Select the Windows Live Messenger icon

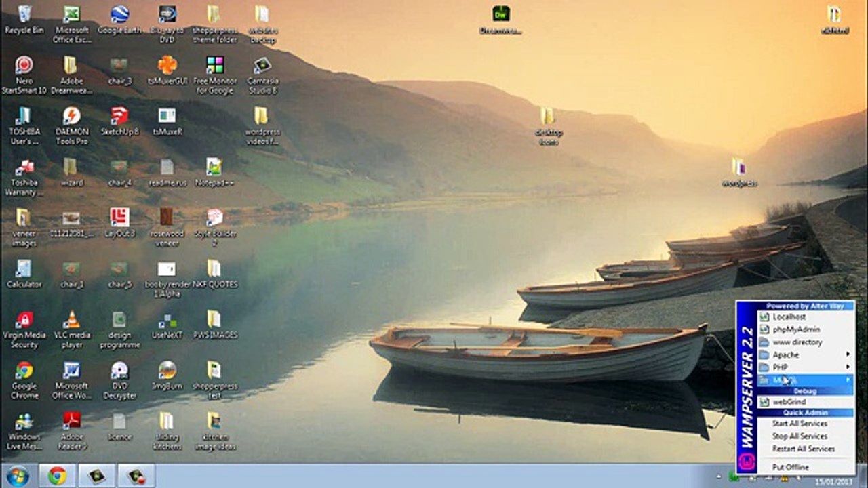[24, 431]
